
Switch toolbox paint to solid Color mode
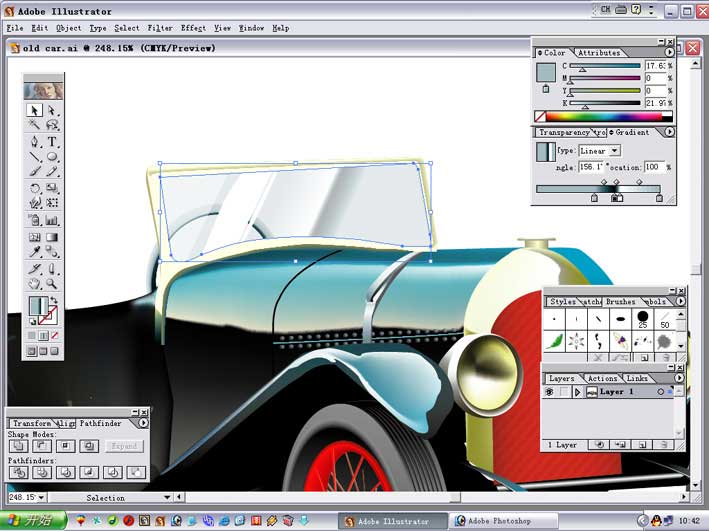click(x=32, y=336)
